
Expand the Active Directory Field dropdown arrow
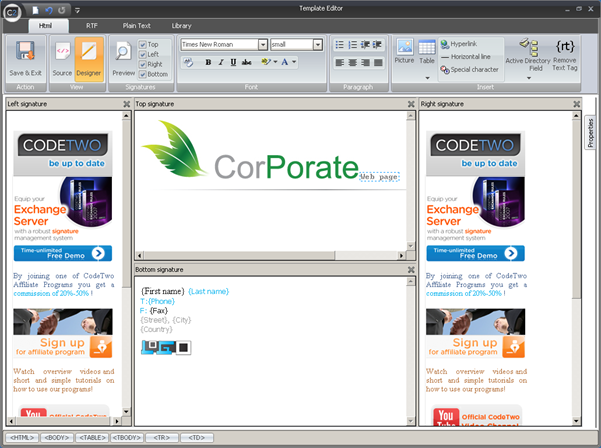click(529, 78)
